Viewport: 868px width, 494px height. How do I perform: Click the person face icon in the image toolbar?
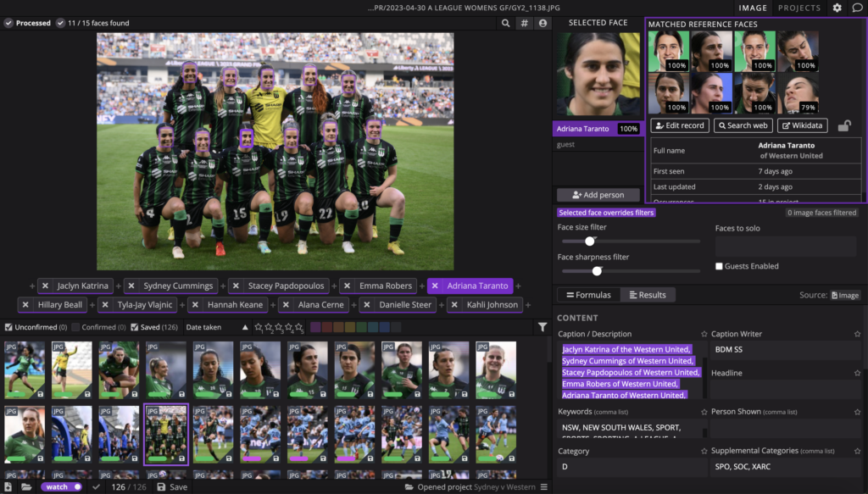542,24
